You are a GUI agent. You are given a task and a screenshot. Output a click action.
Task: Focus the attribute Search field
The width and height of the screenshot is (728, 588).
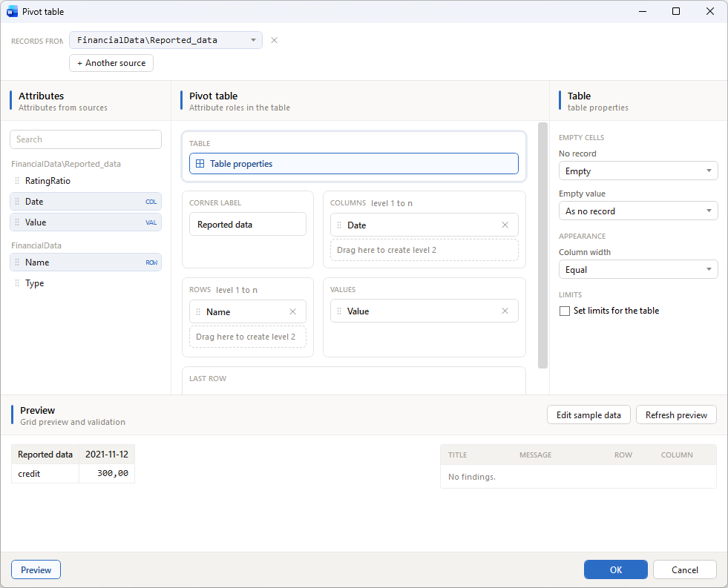click(86, 139)
